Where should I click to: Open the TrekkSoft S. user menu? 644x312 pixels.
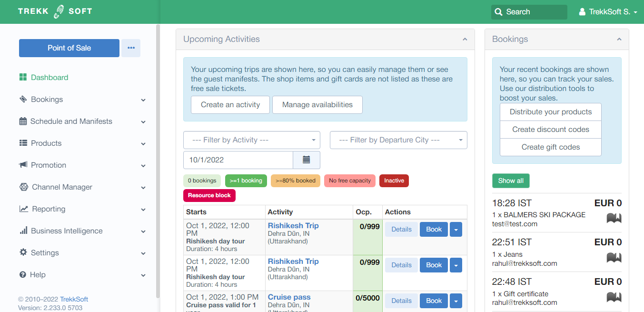(608, 12)
